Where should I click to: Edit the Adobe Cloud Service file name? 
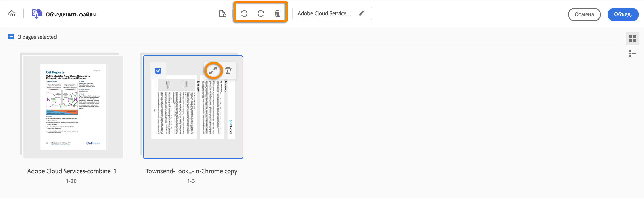point(362,13)
